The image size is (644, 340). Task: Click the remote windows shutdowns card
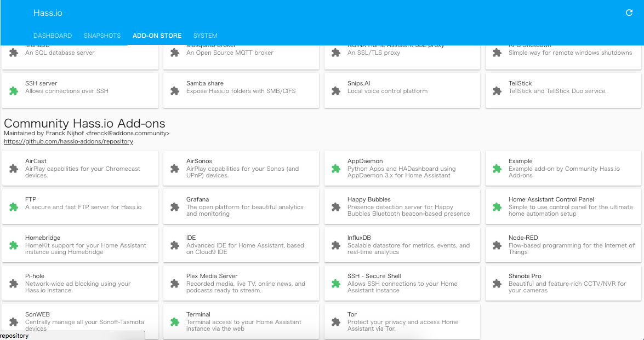(x=563, y=57)
